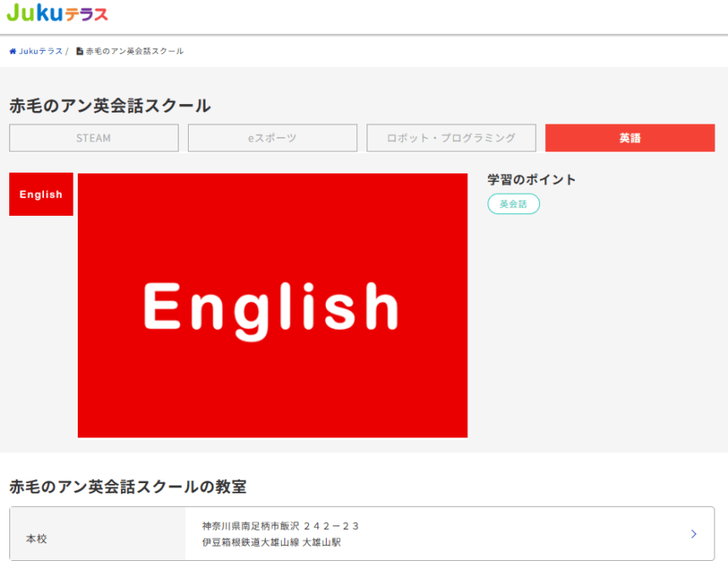Switch to the STEAM tab

coord(94,138)
